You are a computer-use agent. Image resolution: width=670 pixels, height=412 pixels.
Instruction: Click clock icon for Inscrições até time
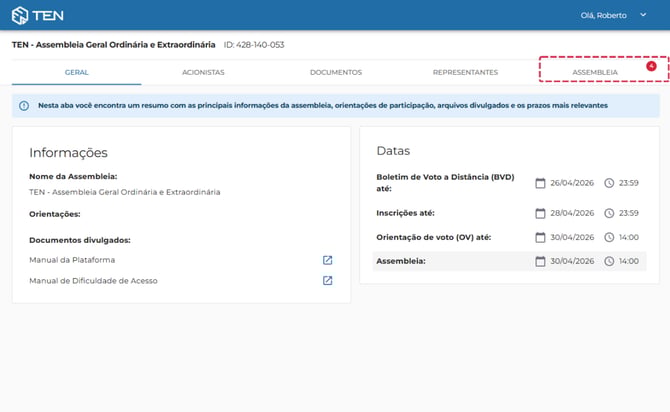point(609,213)
